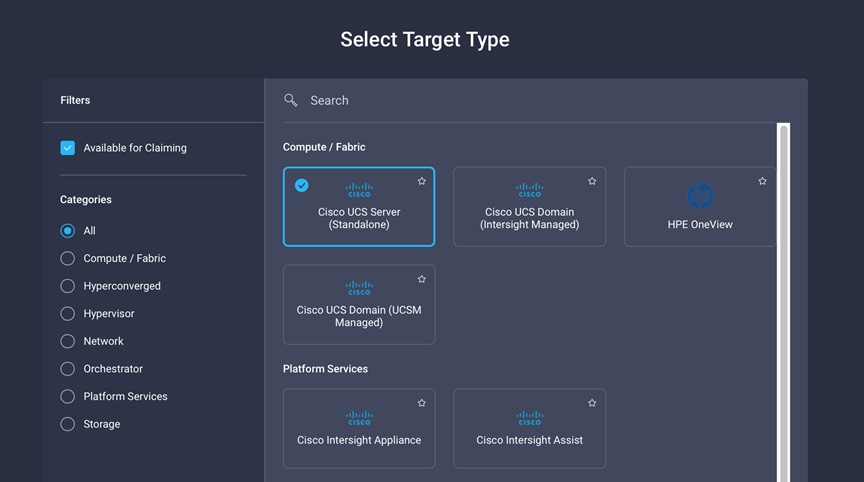Choose the Cisco Intersight Appliance label
Screen dimensions: 864x482
click(359, 440)
